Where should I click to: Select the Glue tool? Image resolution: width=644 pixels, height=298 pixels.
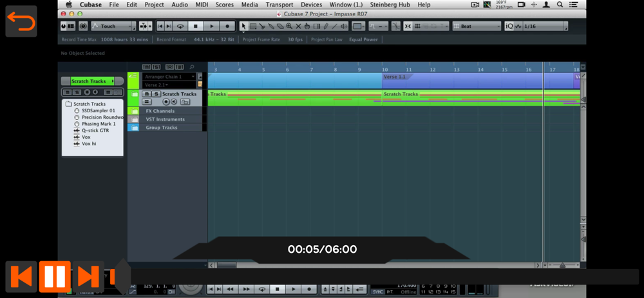point(272,26)
